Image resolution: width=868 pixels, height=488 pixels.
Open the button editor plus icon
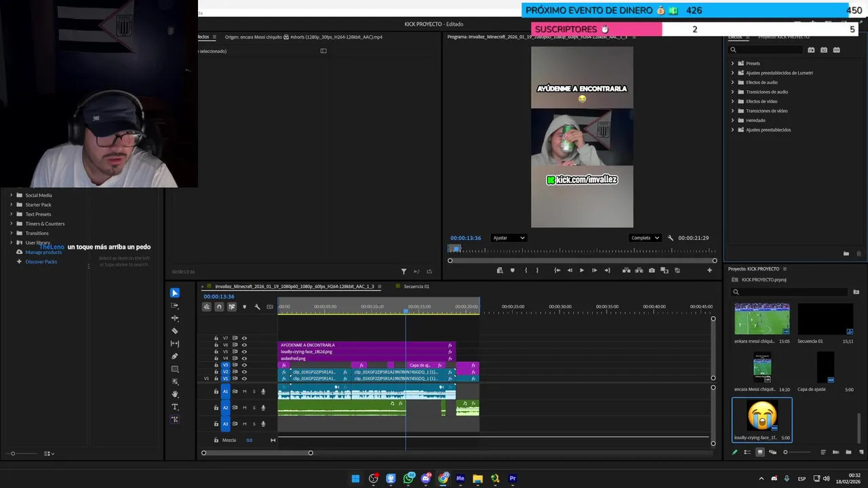709,270
